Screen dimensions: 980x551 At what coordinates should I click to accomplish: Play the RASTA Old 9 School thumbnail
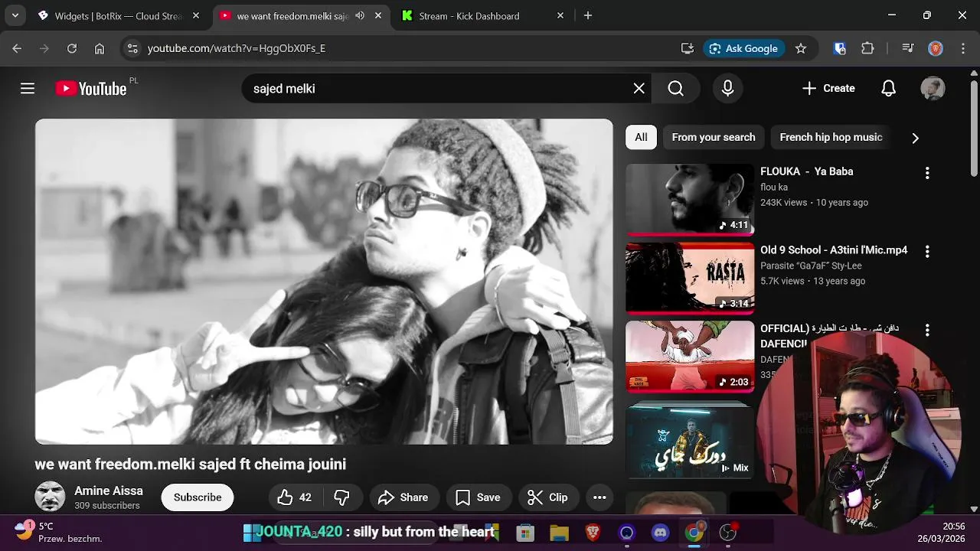pos(690,277)
